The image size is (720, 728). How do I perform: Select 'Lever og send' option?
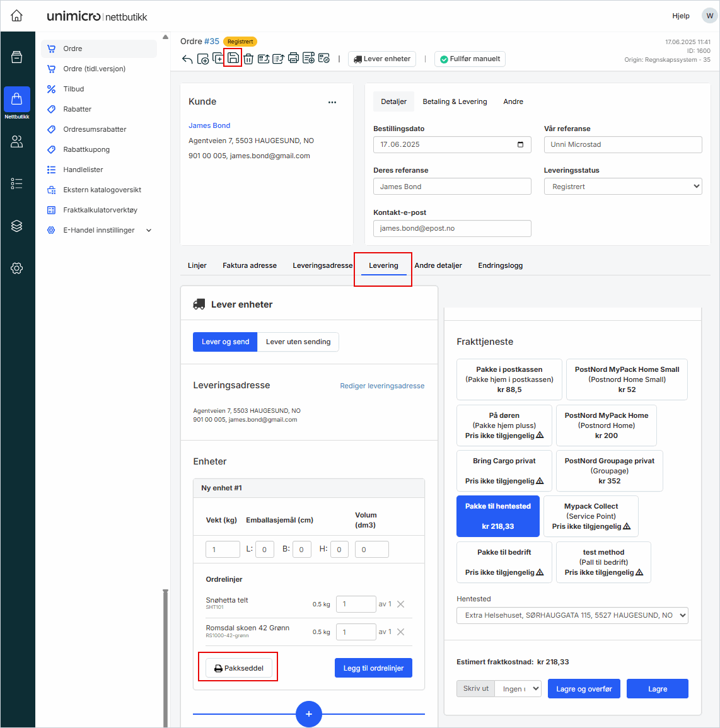225,342
